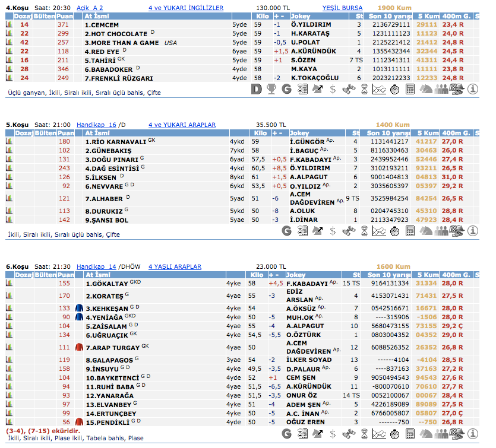This screenshot has height=448, width=496.
Task: Follow the '4 YAŞLI ARAPLAR' link
Action: [175, 267]
